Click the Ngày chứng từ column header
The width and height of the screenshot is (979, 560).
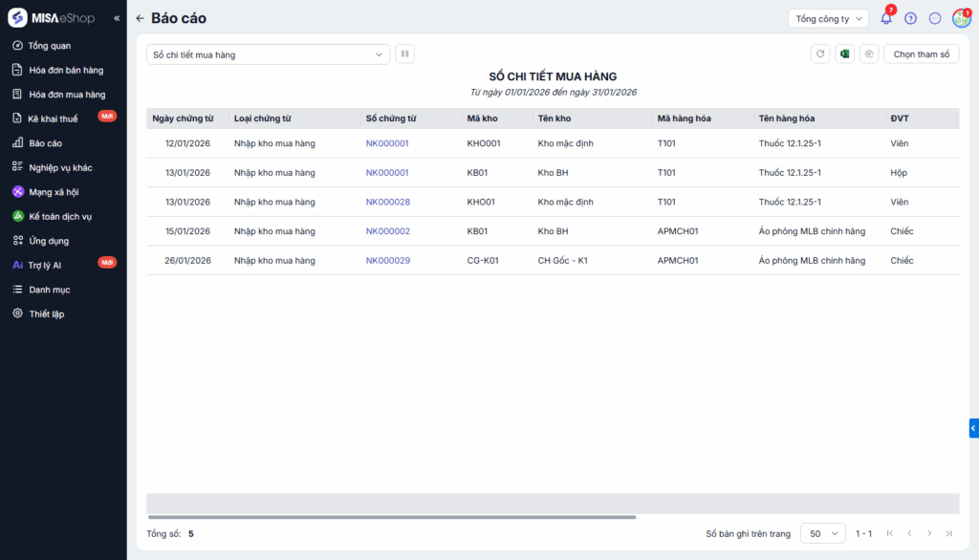[x=183, y=118]
